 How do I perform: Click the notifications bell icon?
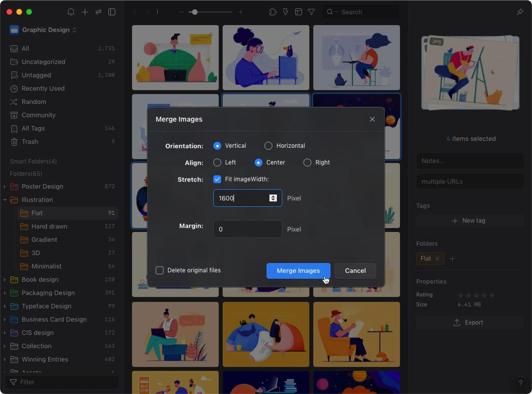point(71,12)
